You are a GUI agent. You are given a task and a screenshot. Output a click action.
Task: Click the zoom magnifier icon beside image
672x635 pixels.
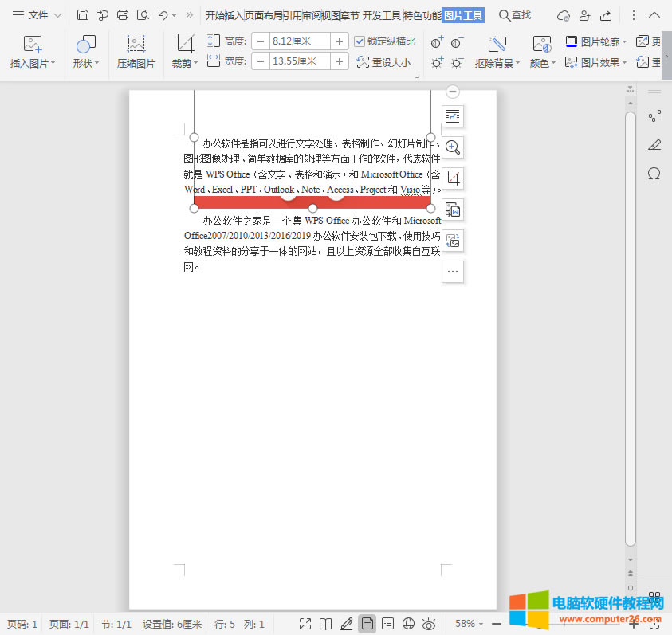(x=453, y=147)
